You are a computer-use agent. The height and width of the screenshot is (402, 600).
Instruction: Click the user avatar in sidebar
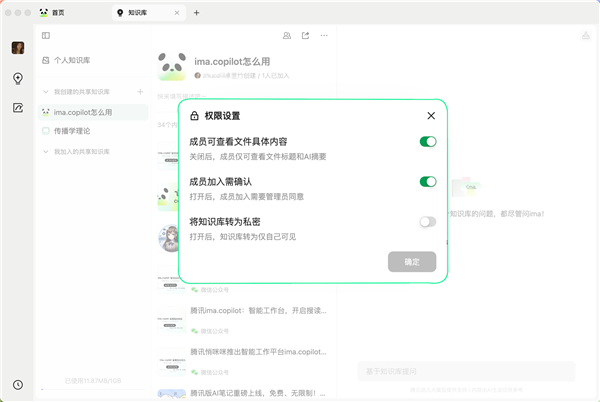pos(18,48)
